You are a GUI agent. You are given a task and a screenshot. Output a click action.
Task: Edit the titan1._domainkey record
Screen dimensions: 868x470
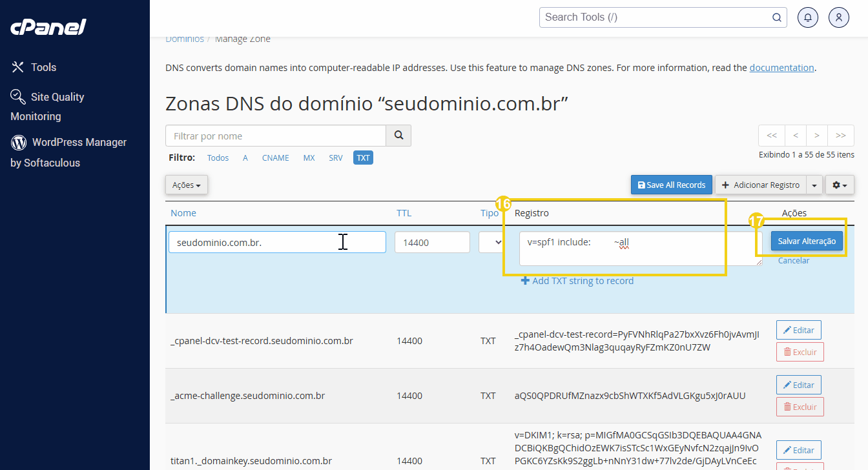799,450
